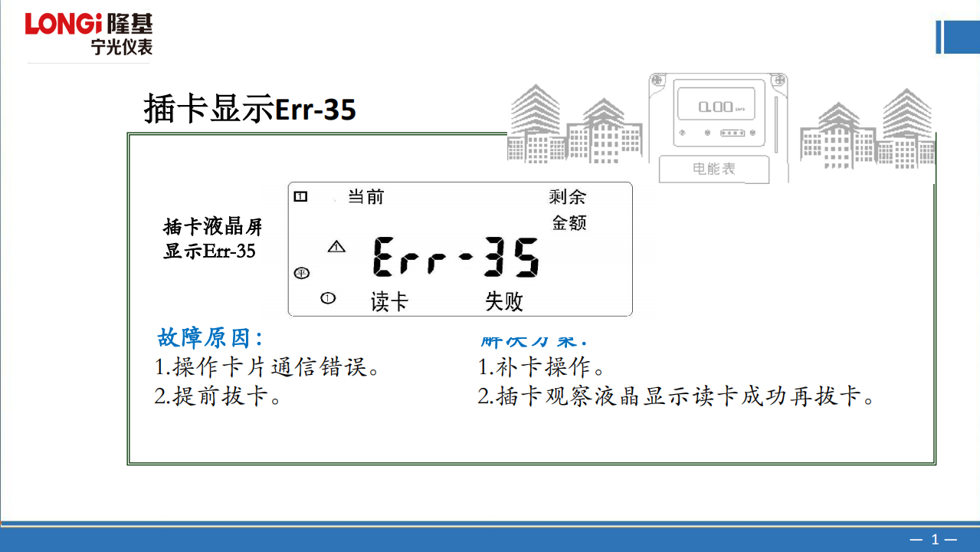Viewport: 980px width, 552px height.
Task: Click the 电能表 nameplate on the meter
Action: [715, 169]
